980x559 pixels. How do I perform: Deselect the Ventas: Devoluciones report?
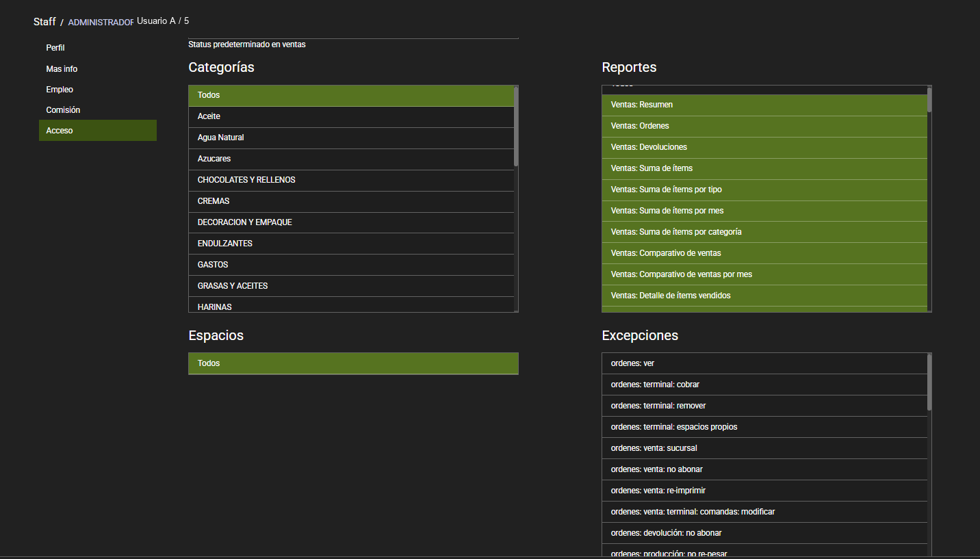coord(764,148)
